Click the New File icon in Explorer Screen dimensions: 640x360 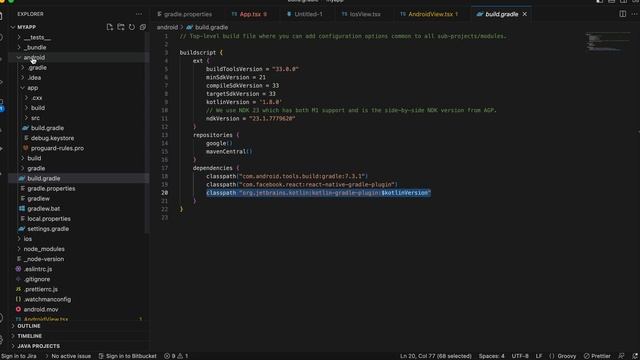(110, 27)
